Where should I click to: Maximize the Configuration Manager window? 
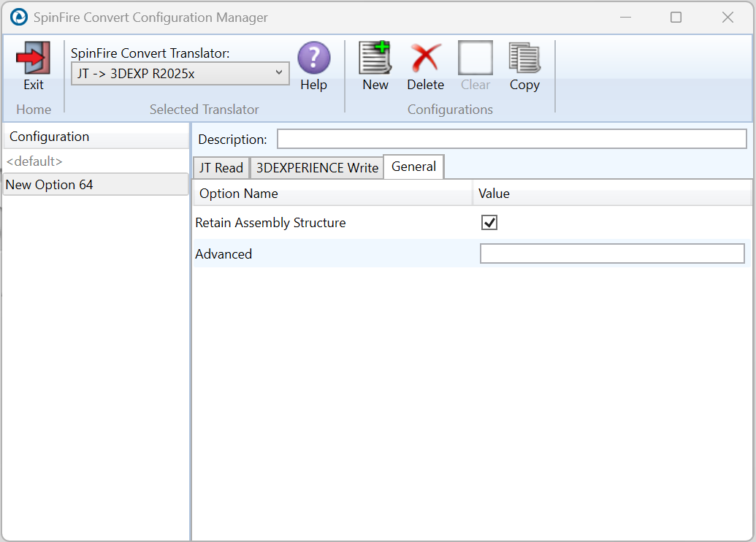[x=676, y=18]
